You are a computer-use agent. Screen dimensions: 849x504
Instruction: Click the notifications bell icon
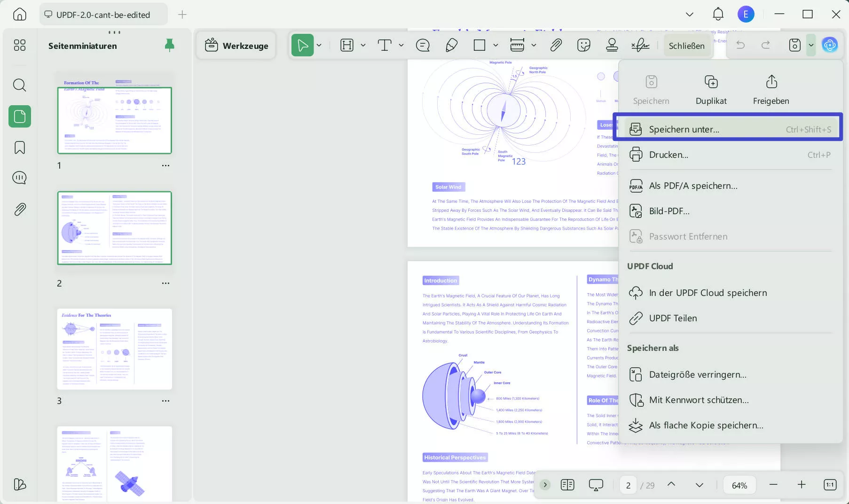pyautogui.click(x=718, y=14)
